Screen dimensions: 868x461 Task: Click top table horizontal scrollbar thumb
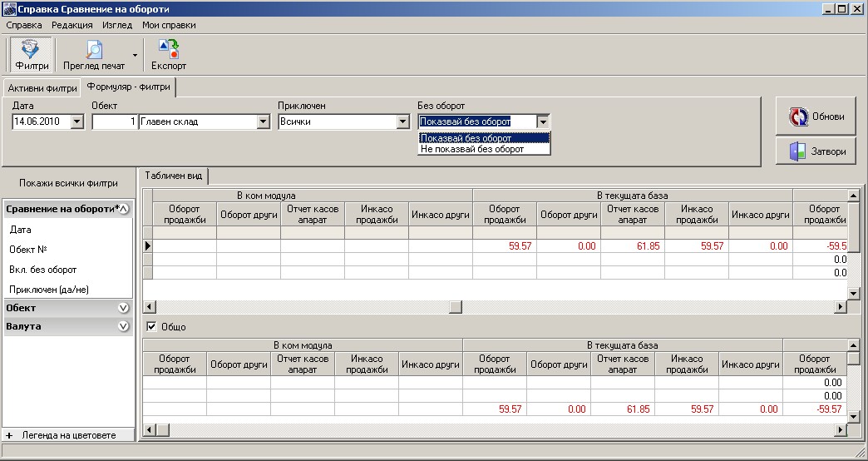point(455,306)
